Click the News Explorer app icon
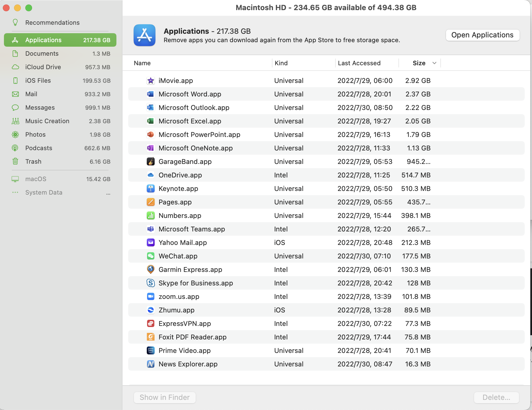The width and height of the screenshot is (532, 410). (151, 364)
